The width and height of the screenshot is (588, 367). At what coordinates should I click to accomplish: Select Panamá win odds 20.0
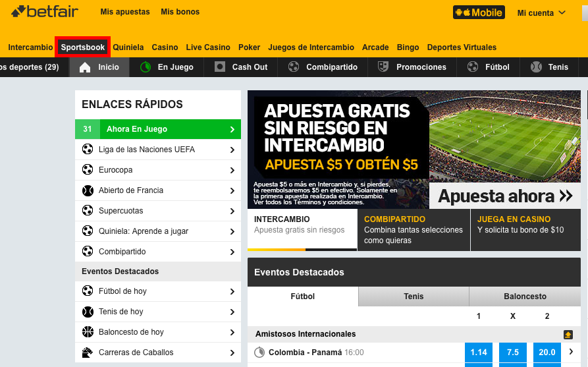point(547,353)
